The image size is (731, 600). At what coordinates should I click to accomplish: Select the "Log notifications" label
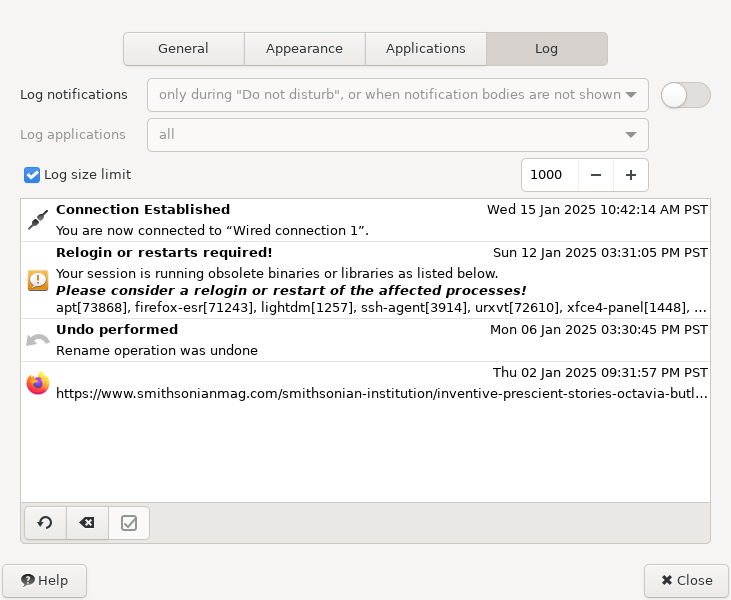click(74, 95)
